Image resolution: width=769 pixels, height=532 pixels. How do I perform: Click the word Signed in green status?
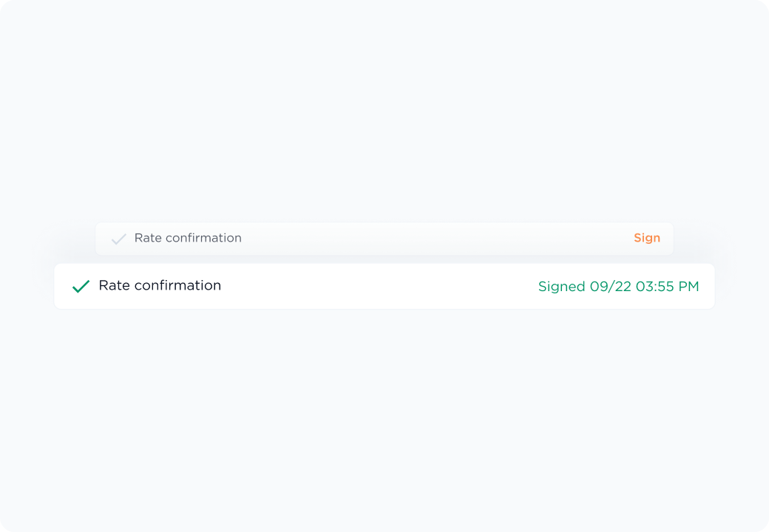click(x=561, y=287)
